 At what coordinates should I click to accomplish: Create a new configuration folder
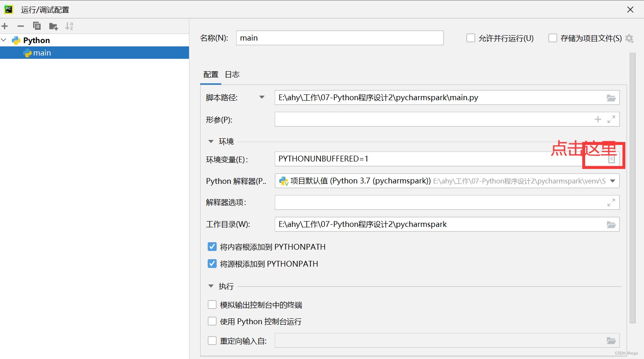coord(53,27)
